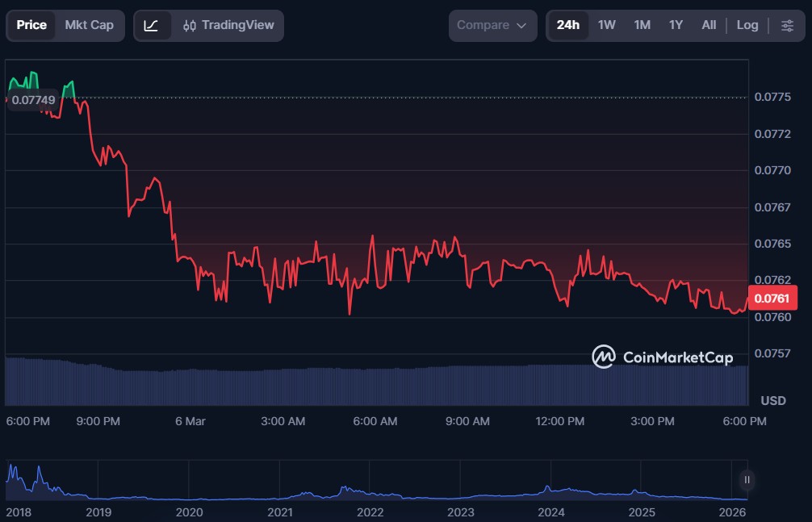Switch to the line chart view icon
812x522 pixels.
coord(152,25)
